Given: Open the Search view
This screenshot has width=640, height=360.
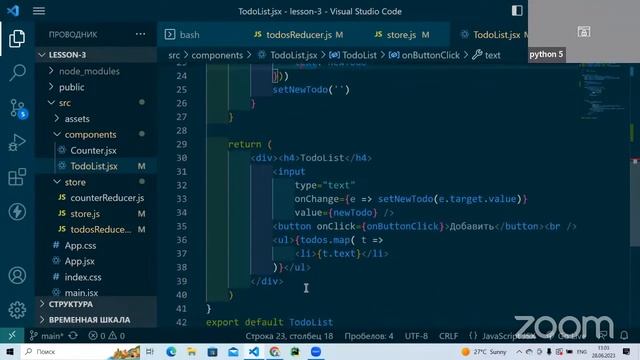Looking at the screenshot, I should [17, 73].
